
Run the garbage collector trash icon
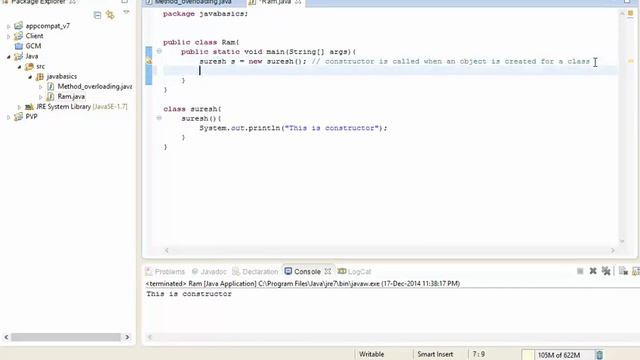point(599,355)
